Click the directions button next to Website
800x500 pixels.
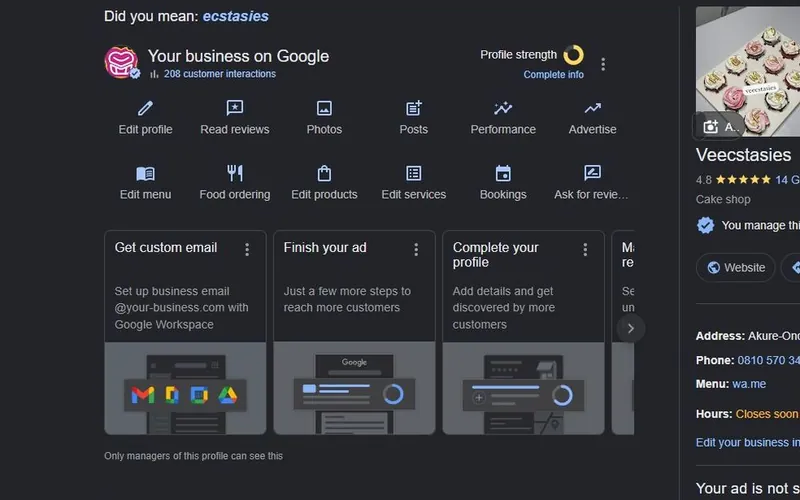[792, 267]
